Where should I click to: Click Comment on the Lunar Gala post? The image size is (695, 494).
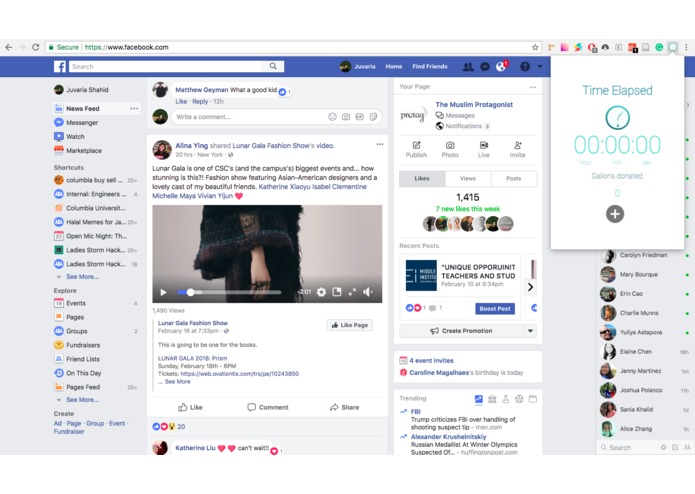[x=268, y=407]
